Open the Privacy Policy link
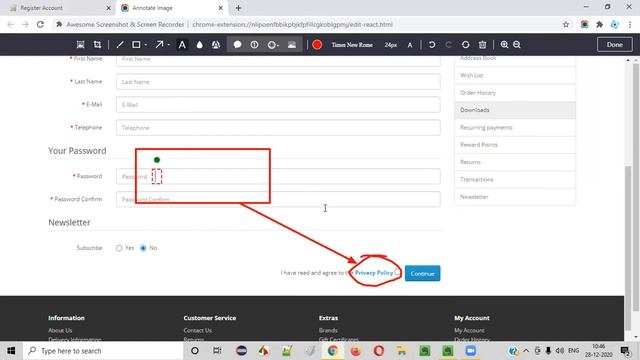640x360 pixels. pyautogui.click(x=374, y=273)
